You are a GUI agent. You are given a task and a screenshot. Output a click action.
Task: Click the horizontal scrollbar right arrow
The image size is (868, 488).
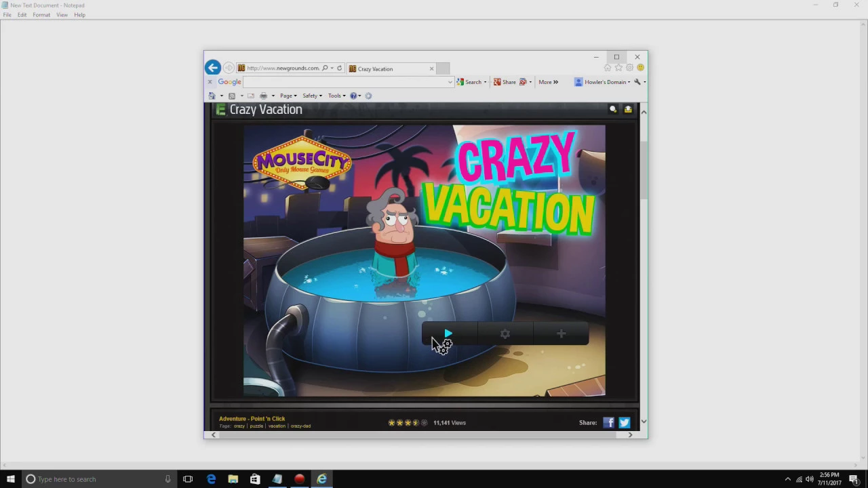(630, 435)
